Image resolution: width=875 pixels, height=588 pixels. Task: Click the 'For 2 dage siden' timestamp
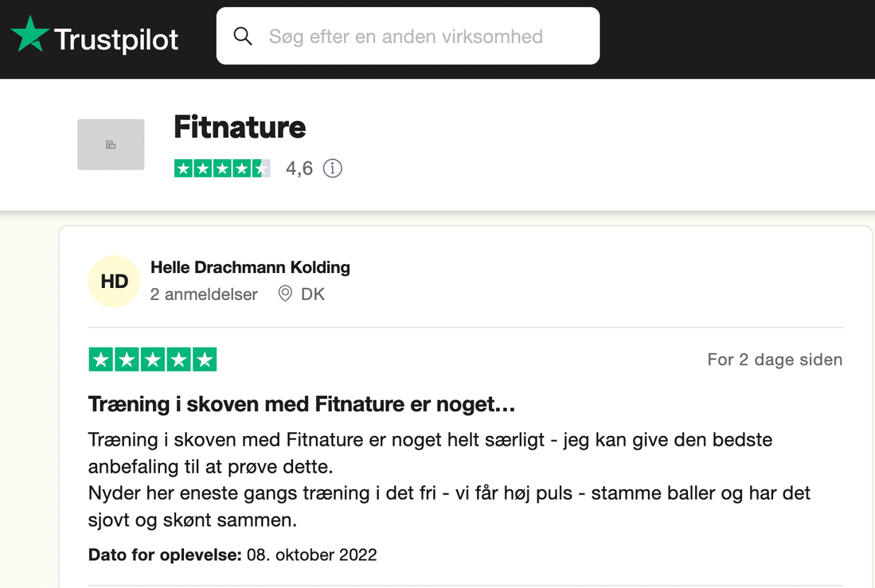pyautogui.click(x=775, y=360)
